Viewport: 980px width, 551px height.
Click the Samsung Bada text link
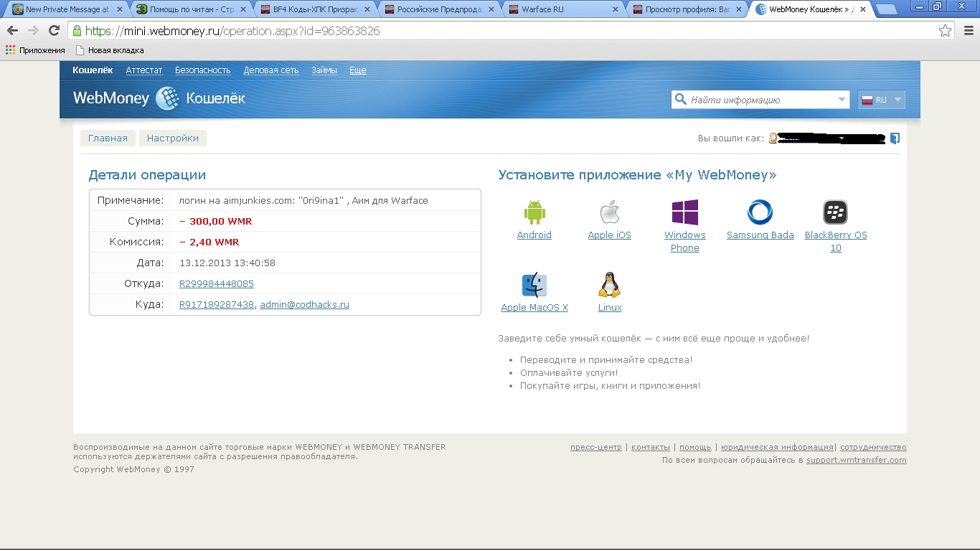(760, 235)
